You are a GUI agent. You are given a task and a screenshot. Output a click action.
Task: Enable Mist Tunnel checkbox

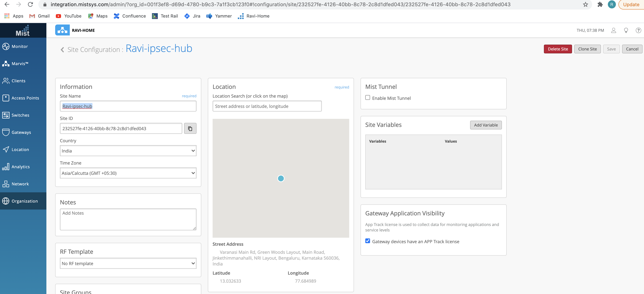tap(367, 98)
